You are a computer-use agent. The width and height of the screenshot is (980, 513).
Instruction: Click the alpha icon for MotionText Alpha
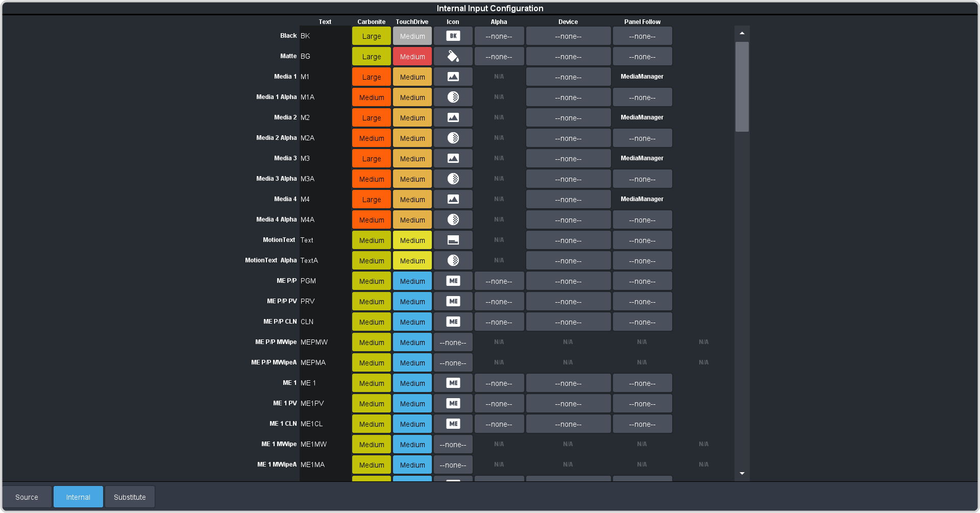coord(453,261)
